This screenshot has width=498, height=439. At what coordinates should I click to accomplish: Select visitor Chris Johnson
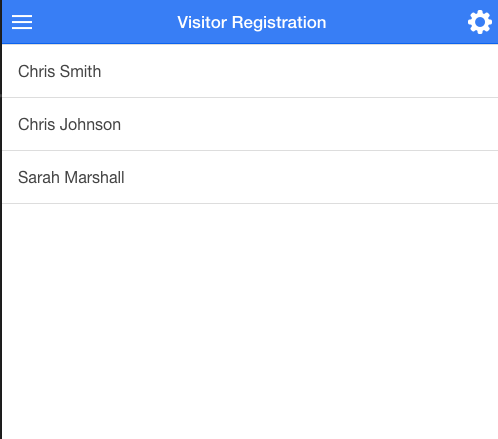tap(250, 124)
